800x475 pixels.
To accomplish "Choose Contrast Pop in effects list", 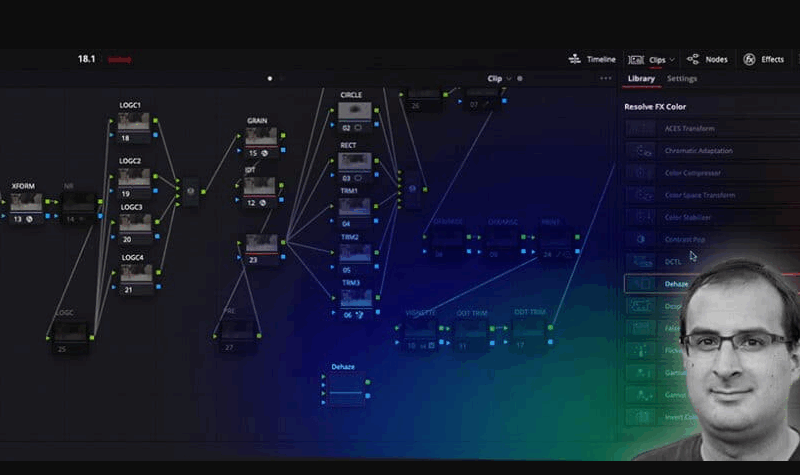I will point(685,240).
